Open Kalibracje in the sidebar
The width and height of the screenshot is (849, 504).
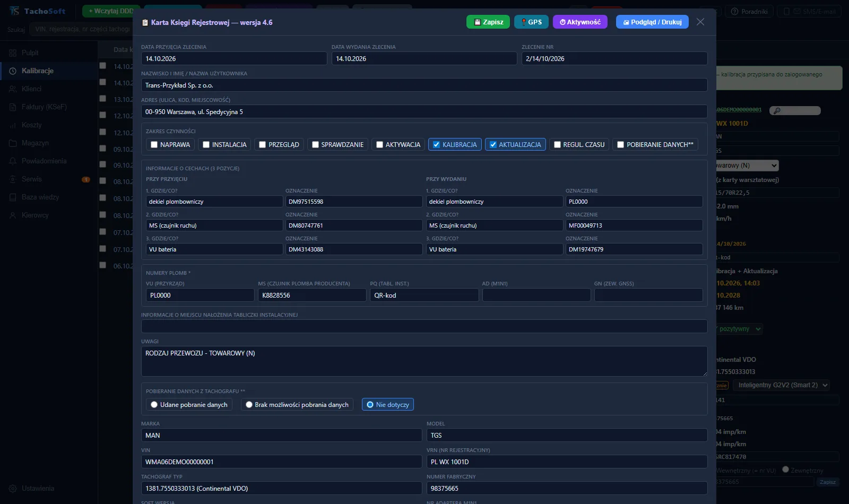tap(49, 71)
